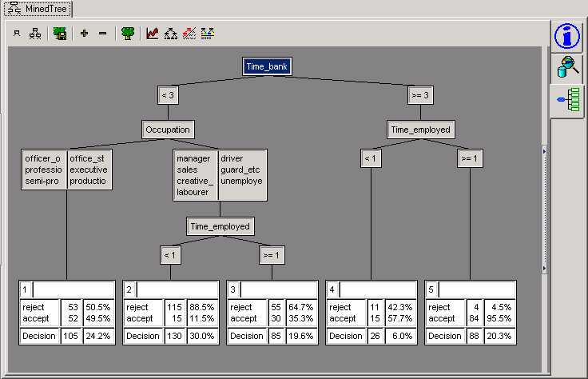Click the plus zoom-in icon
Viewport: 588px width, 379px height.
tap(84, 34)
